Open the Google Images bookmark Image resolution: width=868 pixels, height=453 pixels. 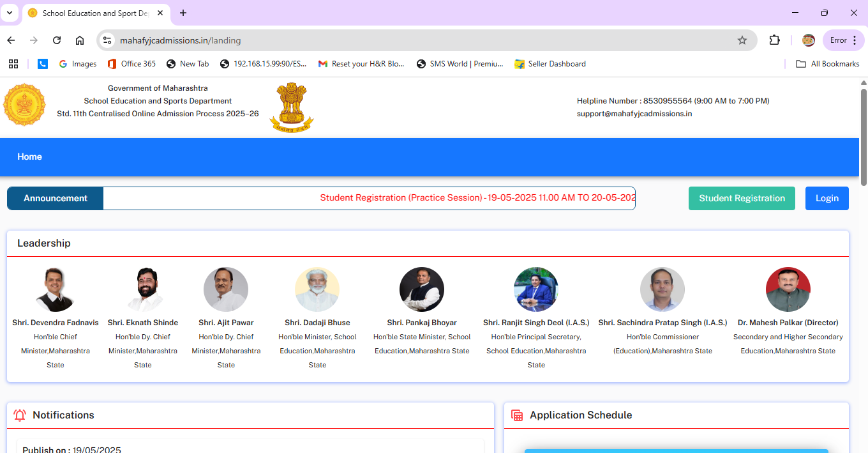[x=77, y=64]
